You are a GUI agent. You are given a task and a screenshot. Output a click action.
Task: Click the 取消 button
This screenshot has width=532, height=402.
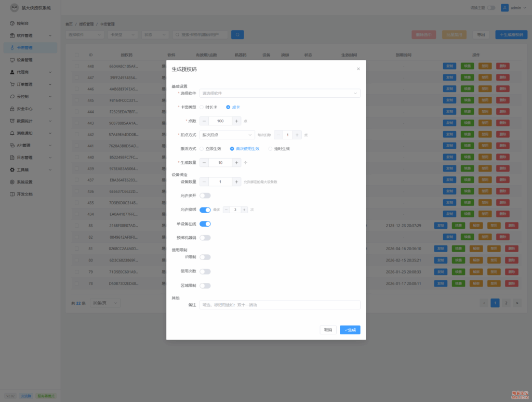click(328, 330)
